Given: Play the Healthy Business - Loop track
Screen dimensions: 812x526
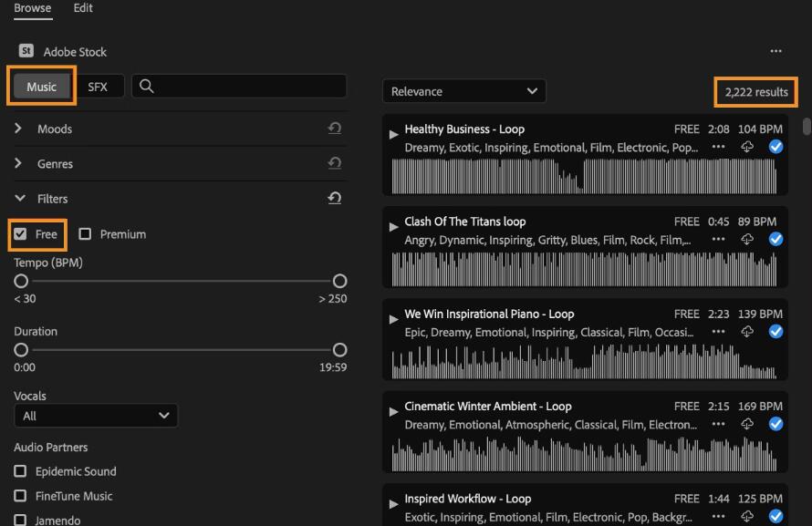Looking at the screenshot, I should click(x=393, y=134).
